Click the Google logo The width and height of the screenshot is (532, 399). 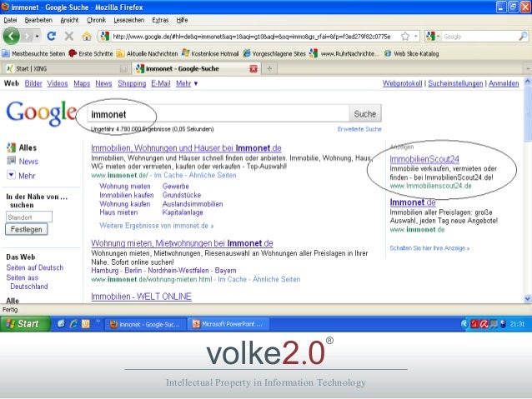click(41, 113)
